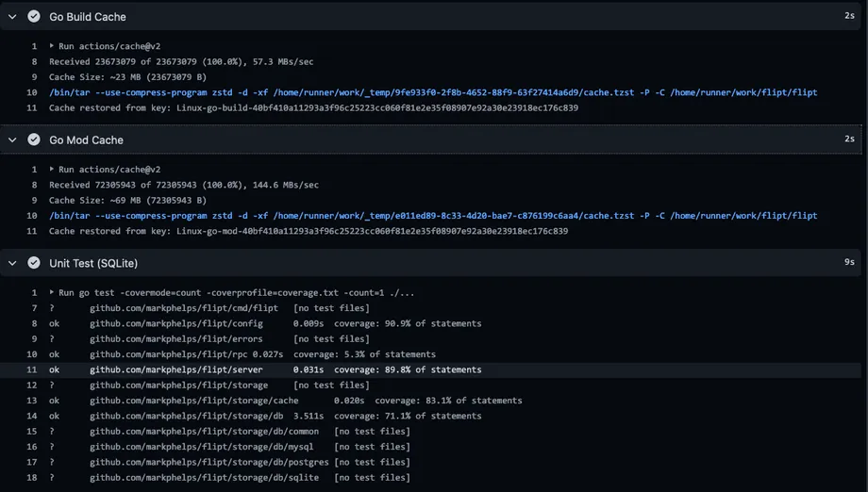Click the Unit Test (SQLite) success checkmark

tap(34, 263)
